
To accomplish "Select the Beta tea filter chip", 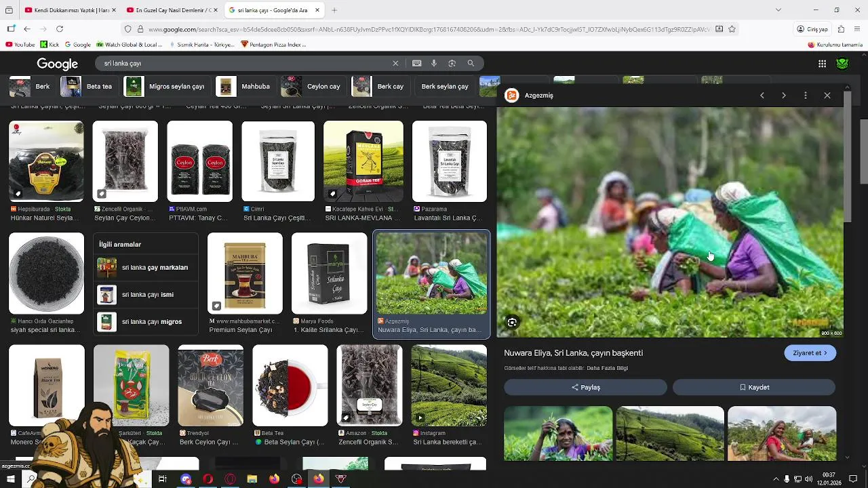I will pyautogui.click(x=88, y=87).
